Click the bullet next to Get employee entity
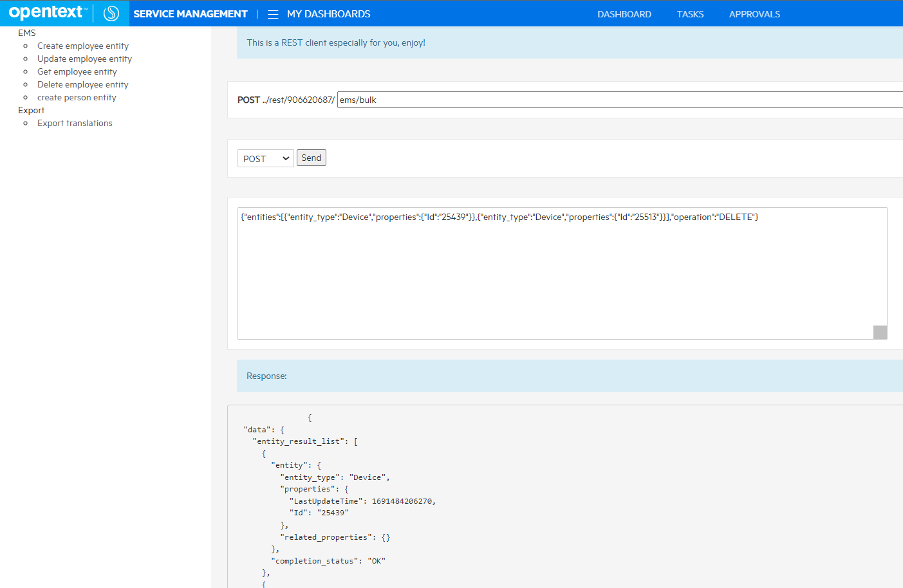 point(26,71)
